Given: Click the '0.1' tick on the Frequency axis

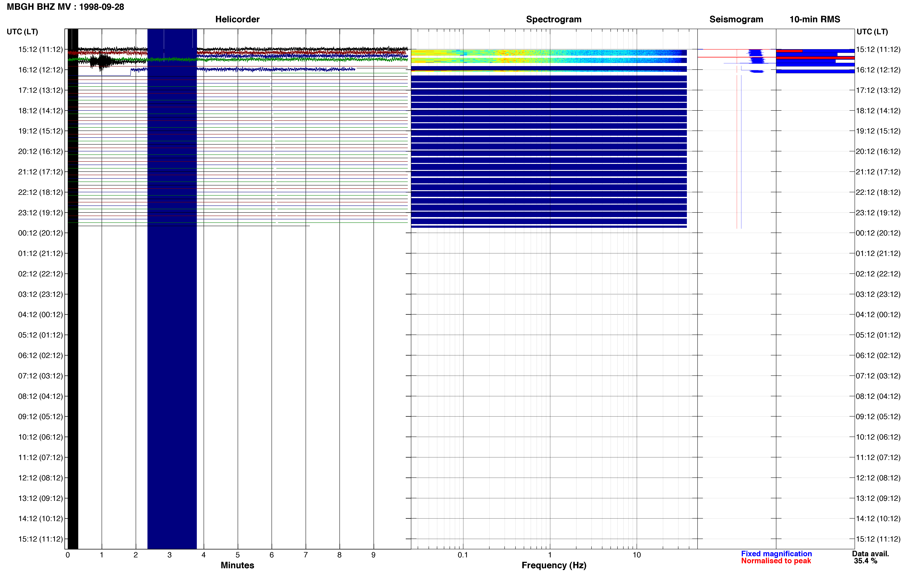Looking at the screenshot, I should tap(463, 555).
